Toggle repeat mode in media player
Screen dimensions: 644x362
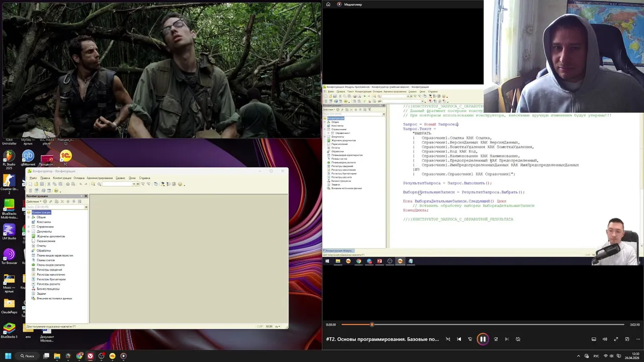tap(518, 339)
